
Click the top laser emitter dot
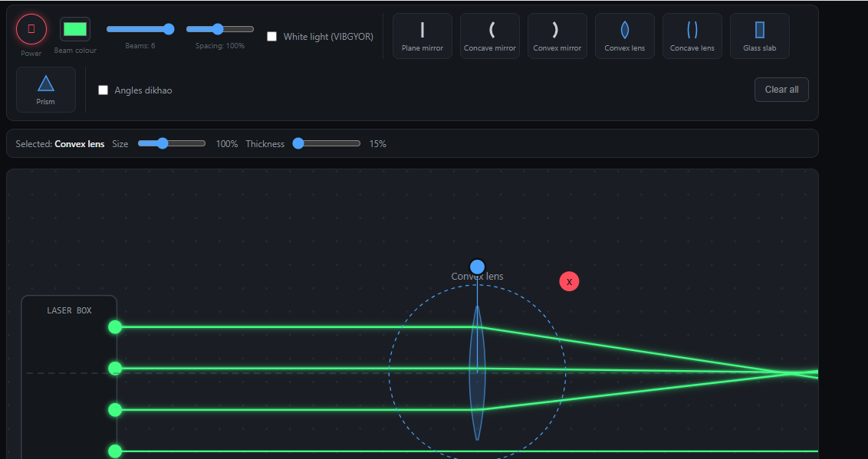(x=115, y=327)
